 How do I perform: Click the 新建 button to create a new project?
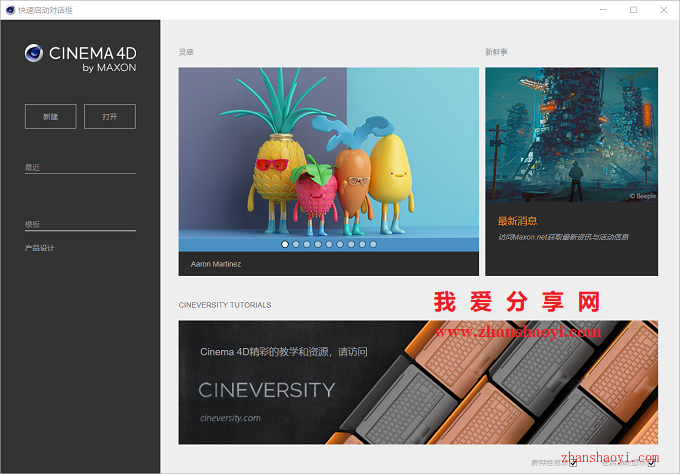pyautogui.click(x=50, y=116)
